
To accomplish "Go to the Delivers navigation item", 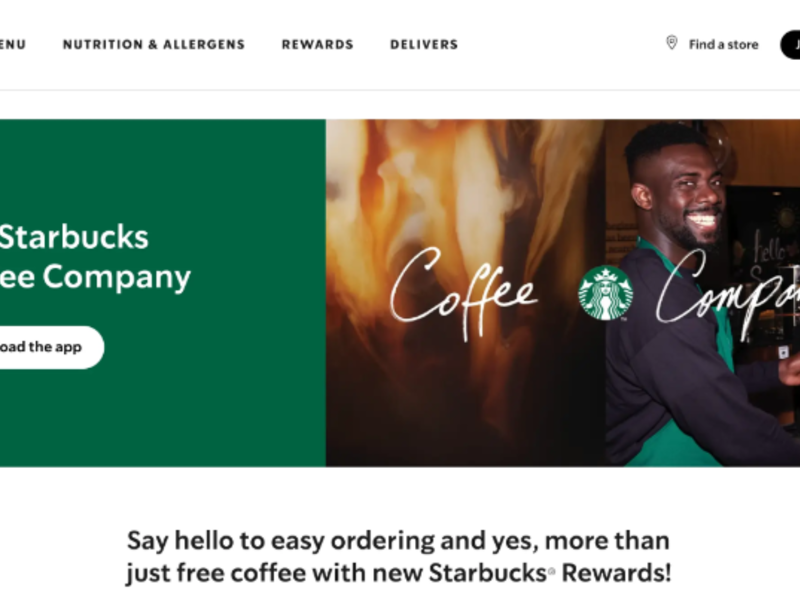I will pos(424,44).
